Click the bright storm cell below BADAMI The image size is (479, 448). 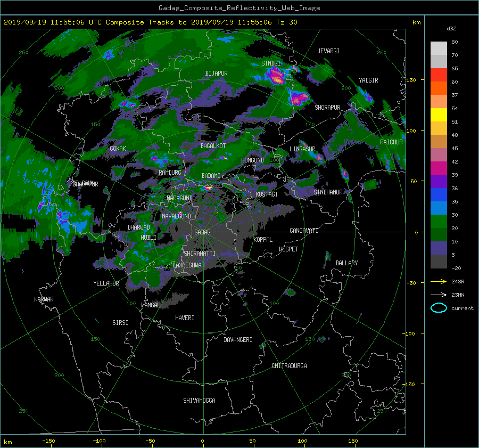(208, 188)
